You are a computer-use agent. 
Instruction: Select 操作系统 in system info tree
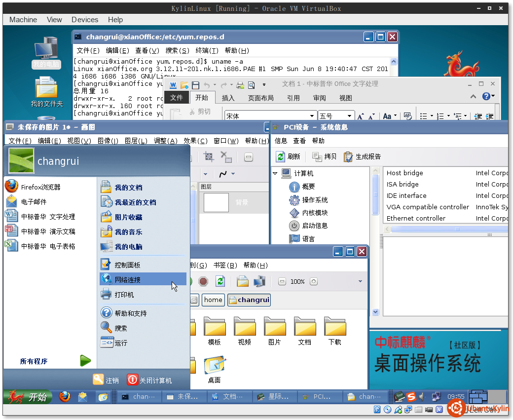coord(314,200)
